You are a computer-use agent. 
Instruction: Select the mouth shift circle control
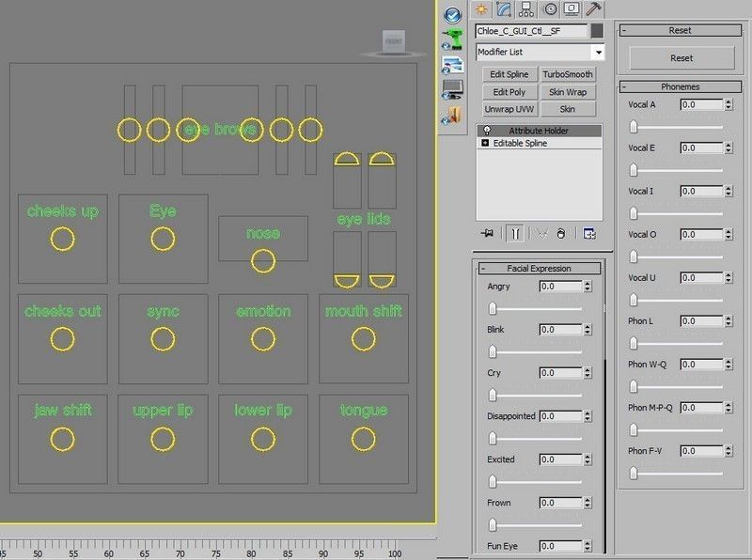coord(363,339)
